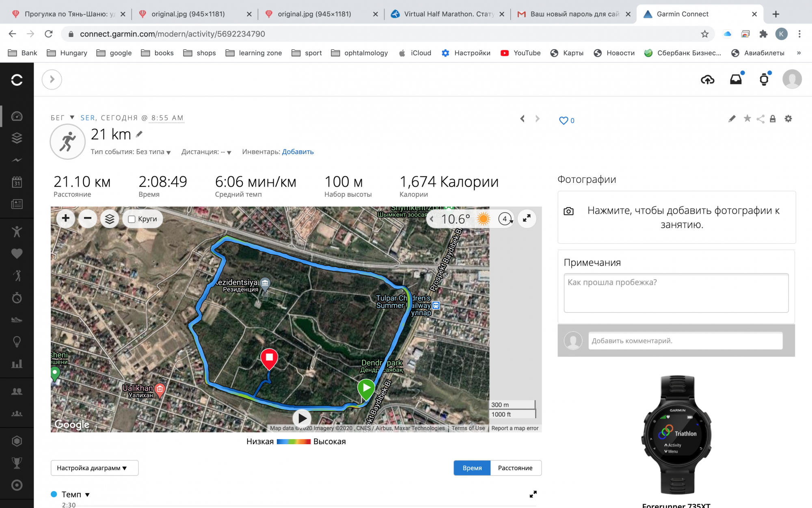The width and height of the screenshot is (812, 508).
Task: Enable the Круги checkbox on map
Action: 132,219
